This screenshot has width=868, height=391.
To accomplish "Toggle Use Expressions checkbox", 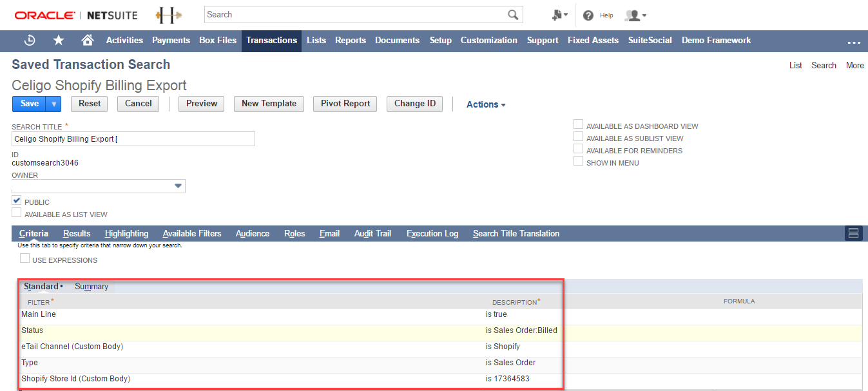I will 24,258.
